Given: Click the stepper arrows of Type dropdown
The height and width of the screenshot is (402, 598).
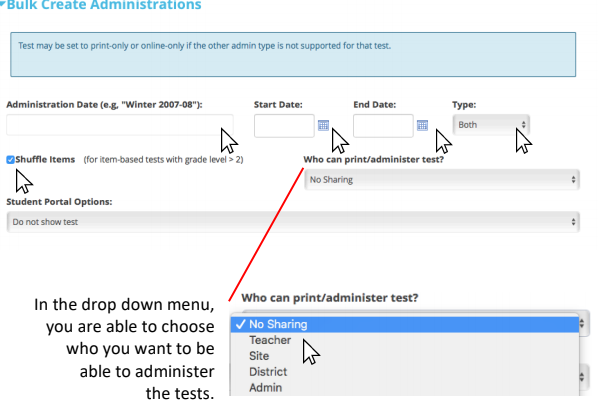Looking at the screenshot, I should 524,125.
